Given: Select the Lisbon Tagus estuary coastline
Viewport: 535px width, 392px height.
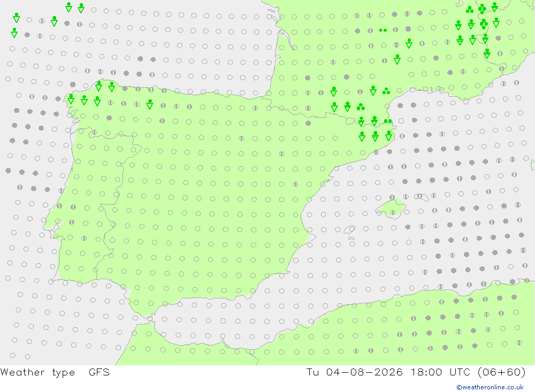Looking at the screenshot, I should click(x=55, y=235).
